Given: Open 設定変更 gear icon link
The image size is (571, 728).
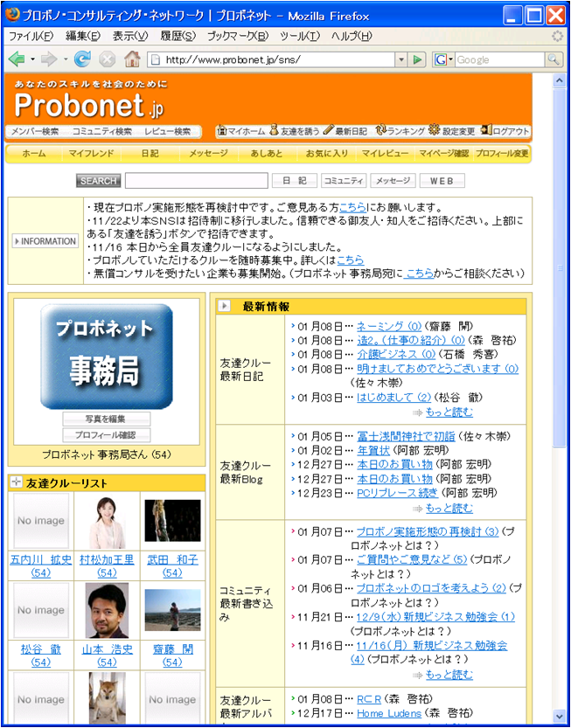Looking at the screenshot, I should tap(435, 130).
